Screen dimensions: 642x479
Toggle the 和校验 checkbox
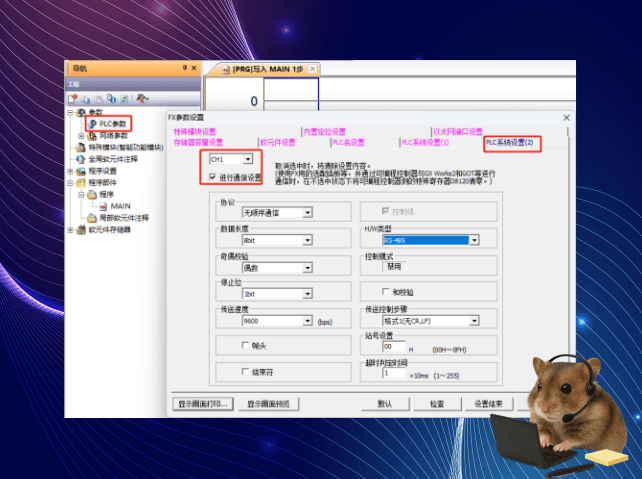(385, 291)
